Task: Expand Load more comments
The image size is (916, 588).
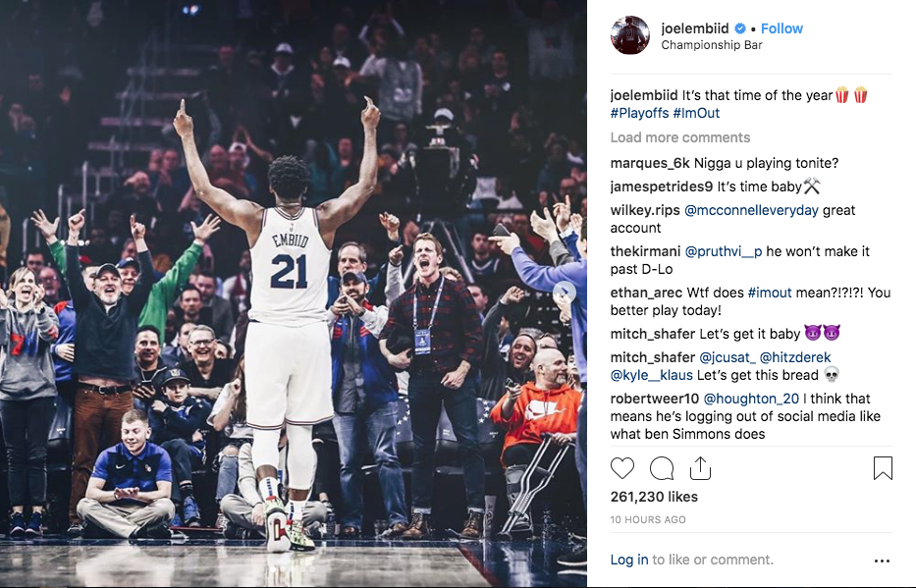Action: tap(680, 137)
